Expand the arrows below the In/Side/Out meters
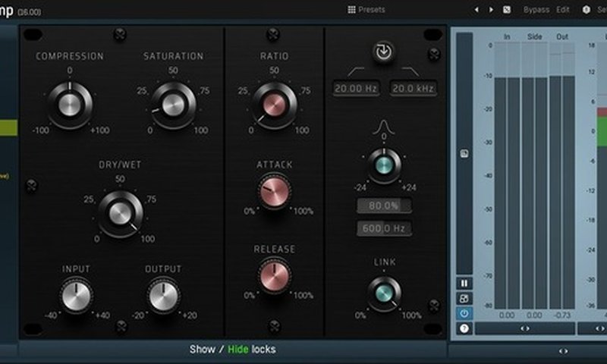 tap(524, 328)
